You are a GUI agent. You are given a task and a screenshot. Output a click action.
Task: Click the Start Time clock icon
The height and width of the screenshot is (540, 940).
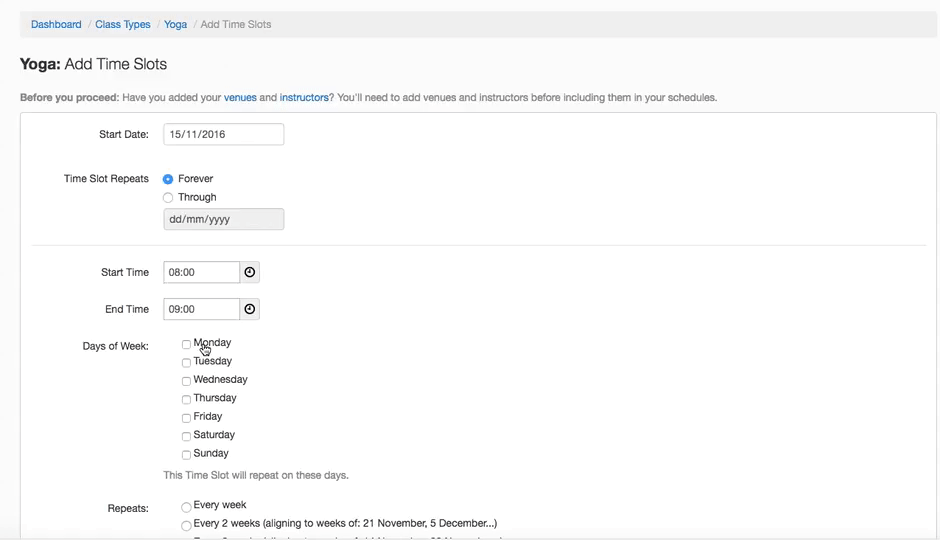pos(250,272)
